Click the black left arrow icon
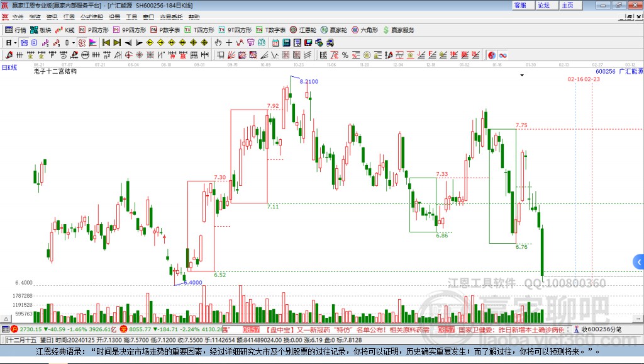The width and height of the screenshot is (644, 364). tap(128, 43)
